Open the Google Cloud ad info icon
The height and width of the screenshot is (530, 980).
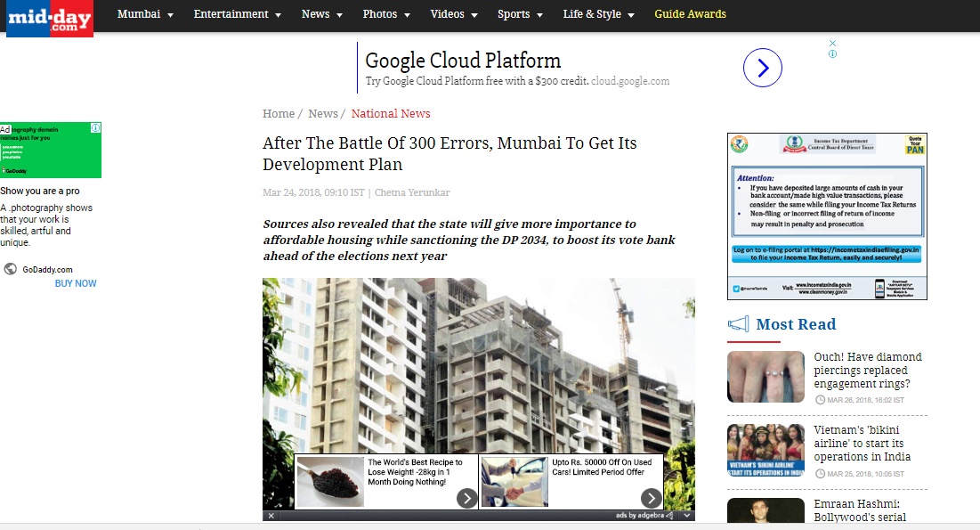pos(832,53)
